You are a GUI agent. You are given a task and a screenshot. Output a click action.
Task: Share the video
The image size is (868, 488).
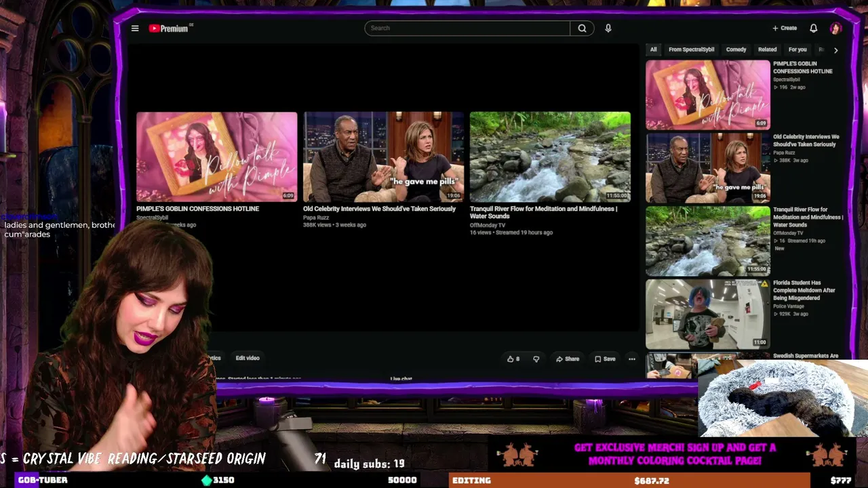[x=568, y=359]
